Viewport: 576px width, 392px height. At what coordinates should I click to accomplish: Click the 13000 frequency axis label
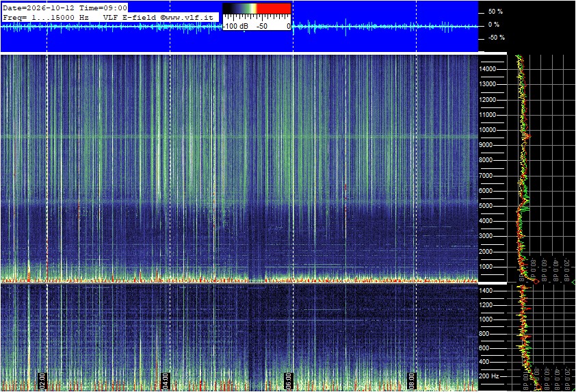pyautogui.click(x=488, y=84)
